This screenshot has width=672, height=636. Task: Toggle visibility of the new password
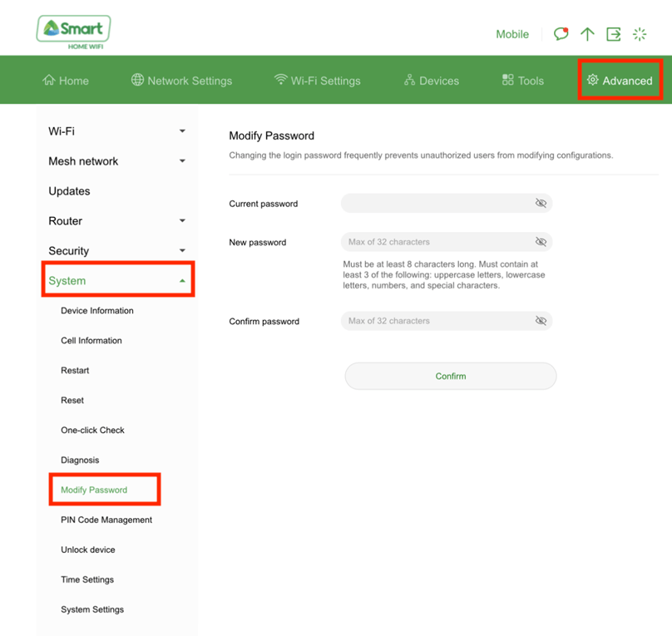tap(541, 242)
